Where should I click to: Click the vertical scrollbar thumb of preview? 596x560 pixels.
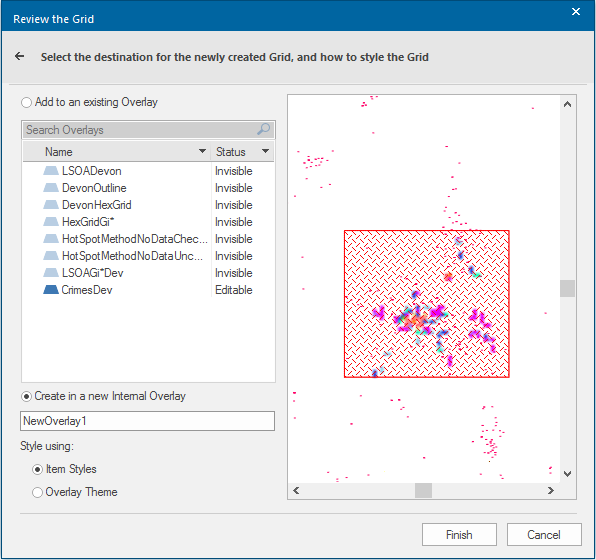pyautogui.click(x=567, y=288)
